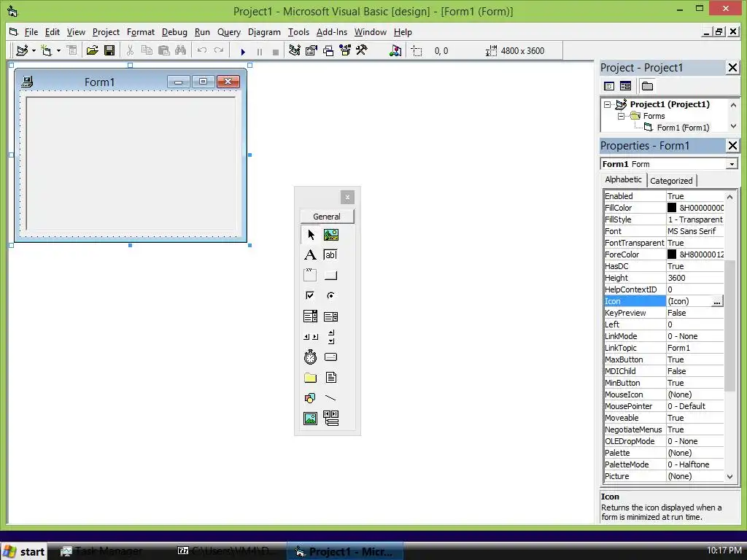This screenshot has height=560, width=747.
Task: Select the ComboBox control in the toolbox
Action: pos(311,316)
